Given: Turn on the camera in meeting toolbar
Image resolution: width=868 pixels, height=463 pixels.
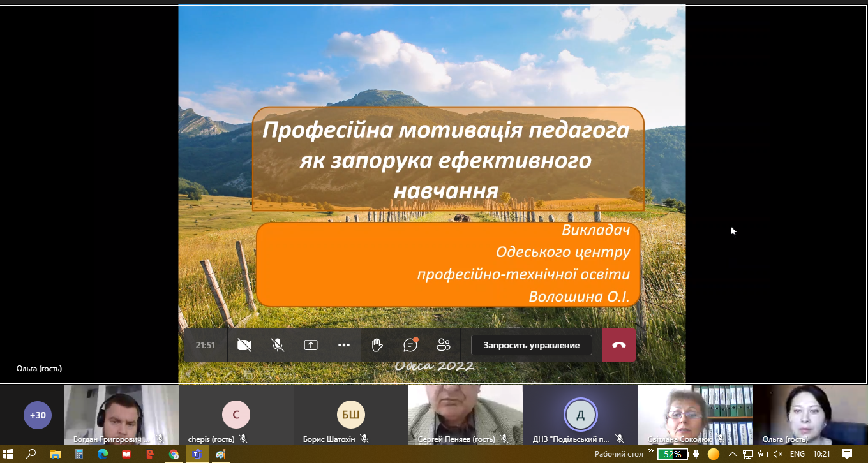Looking at the screenshot, I should point(244,345).
